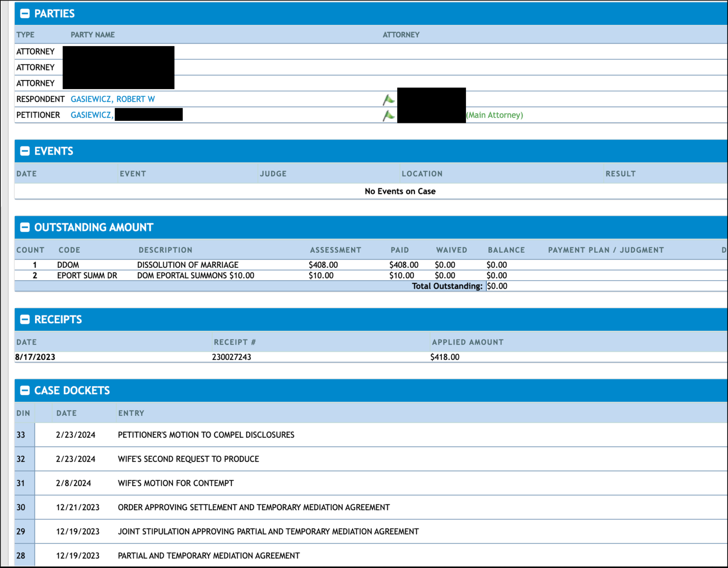Click the ENTRY column header
The width and height of the screenshot is (728, 568).
[131, 413]
